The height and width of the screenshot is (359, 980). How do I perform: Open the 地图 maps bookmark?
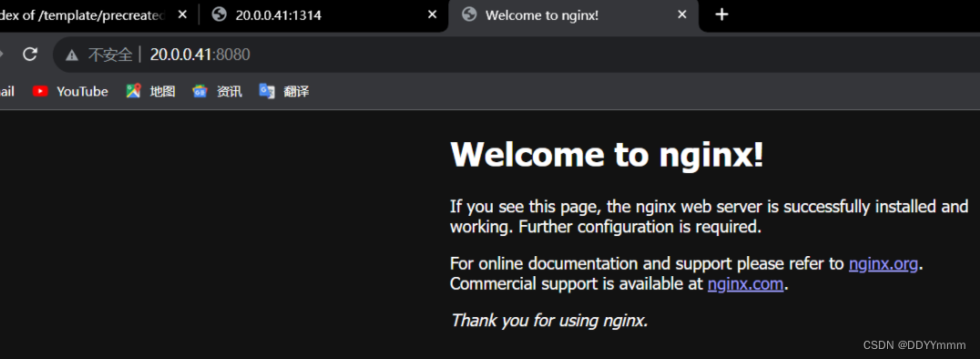[x=150, y=91]
